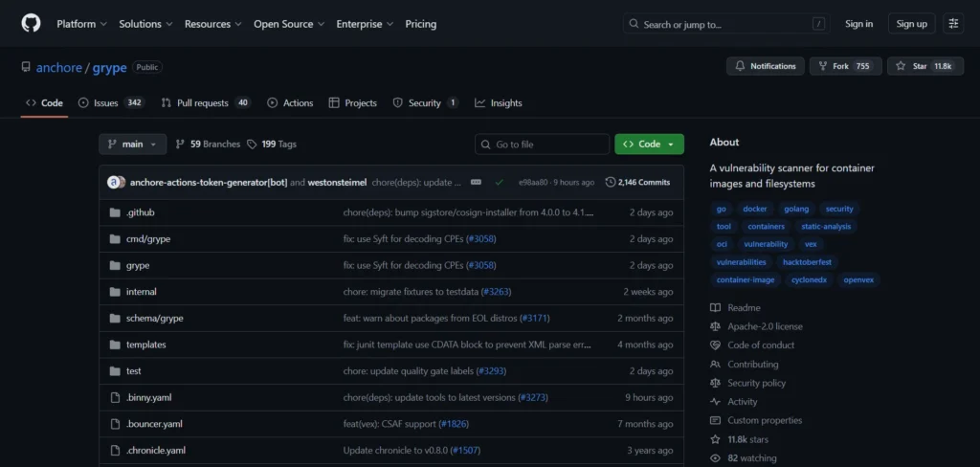This screenshot has width=980, height=467.
Task: Open the schema/grype folder
Action: pyautogui.click(x=154, y=319)
